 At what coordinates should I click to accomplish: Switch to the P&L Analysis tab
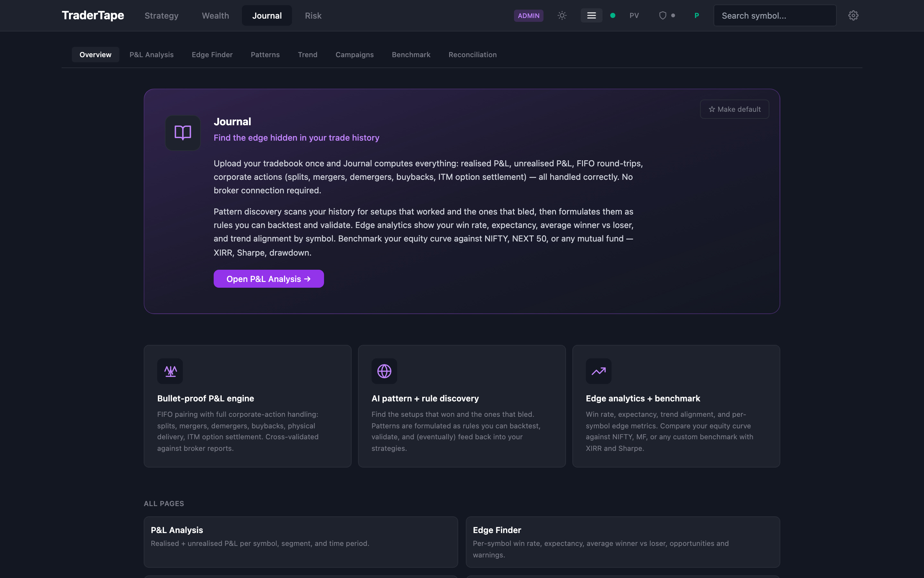[x=151, y=55]
